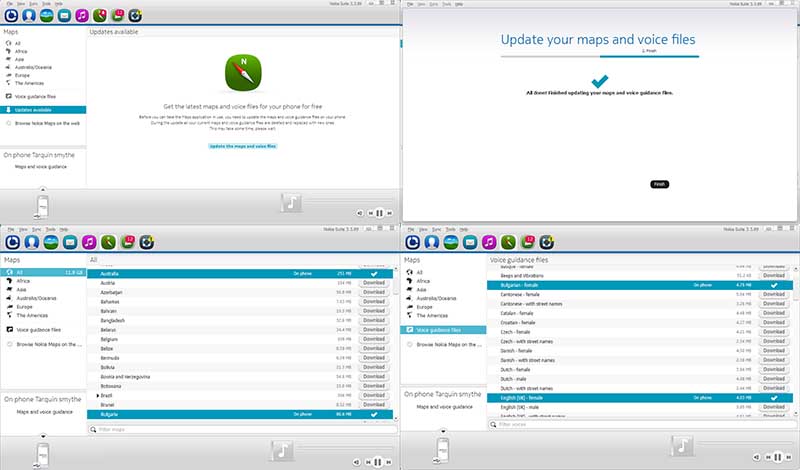Open Tools menu in update-finished window
This screenshot has width=800, height=470.
(x=446, y=4)
